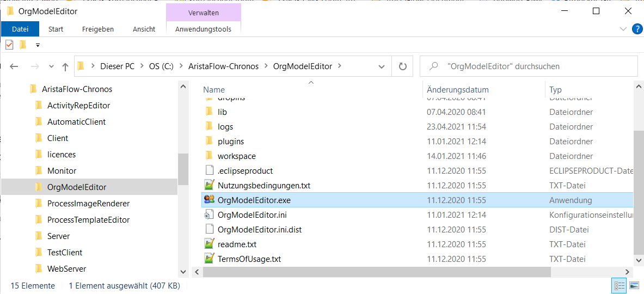Open the Start ribbon tab
Screen dimensions: 644x294
56,29
